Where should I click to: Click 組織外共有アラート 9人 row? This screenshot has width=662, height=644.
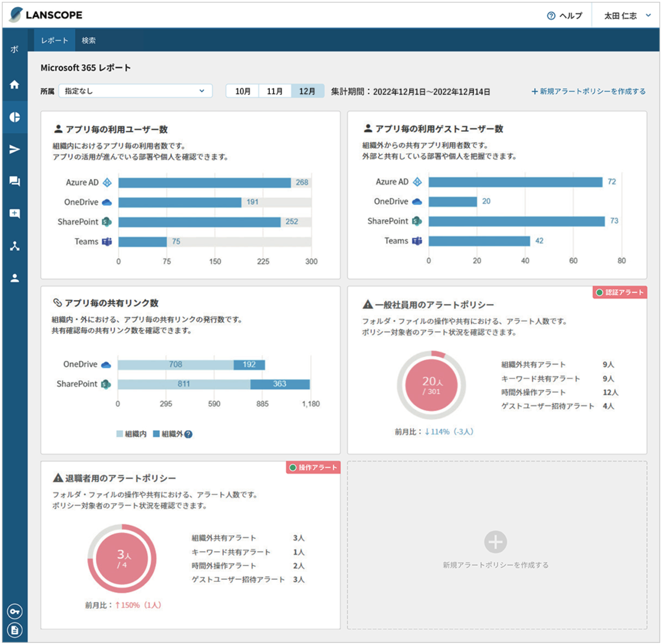click(558, 364)
